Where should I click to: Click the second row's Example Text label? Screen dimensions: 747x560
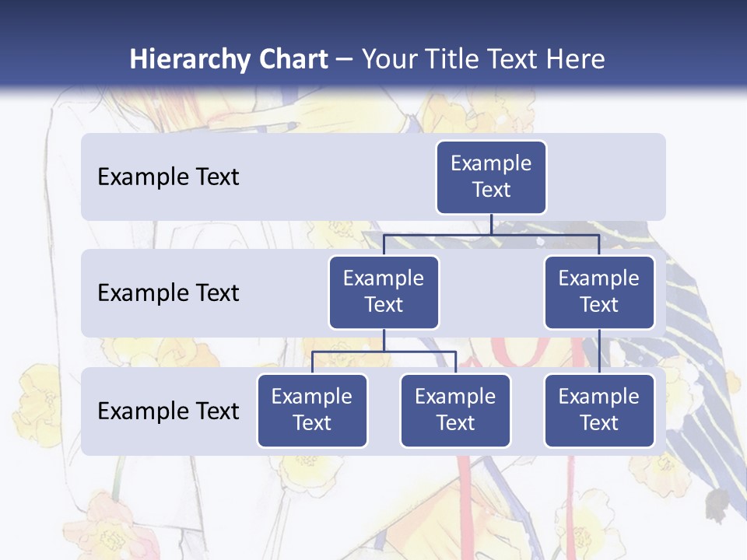pyautogui.click(x=168, y=293)
